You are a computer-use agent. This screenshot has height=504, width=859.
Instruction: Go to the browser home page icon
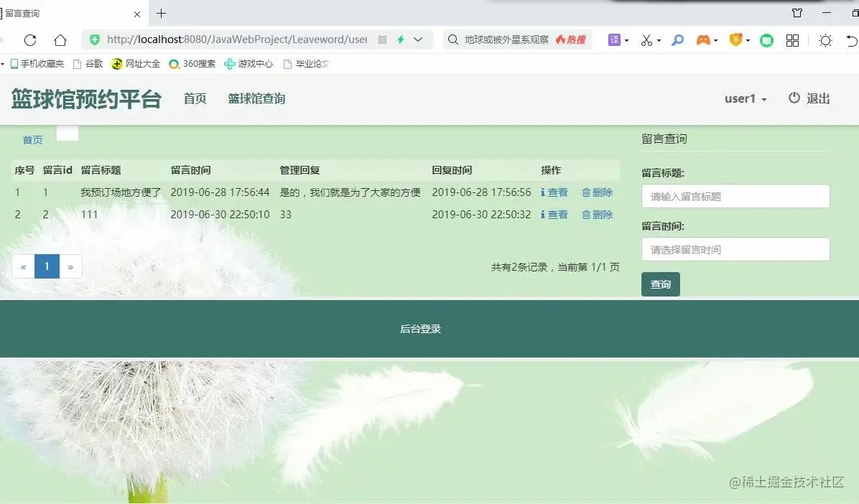point(60,40)
